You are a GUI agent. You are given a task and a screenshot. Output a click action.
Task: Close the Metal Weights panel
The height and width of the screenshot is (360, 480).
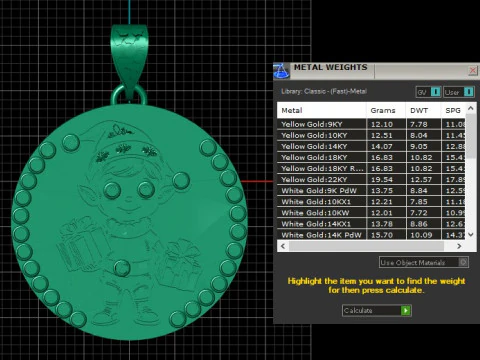pyautogui.click(x=473, y=70)
